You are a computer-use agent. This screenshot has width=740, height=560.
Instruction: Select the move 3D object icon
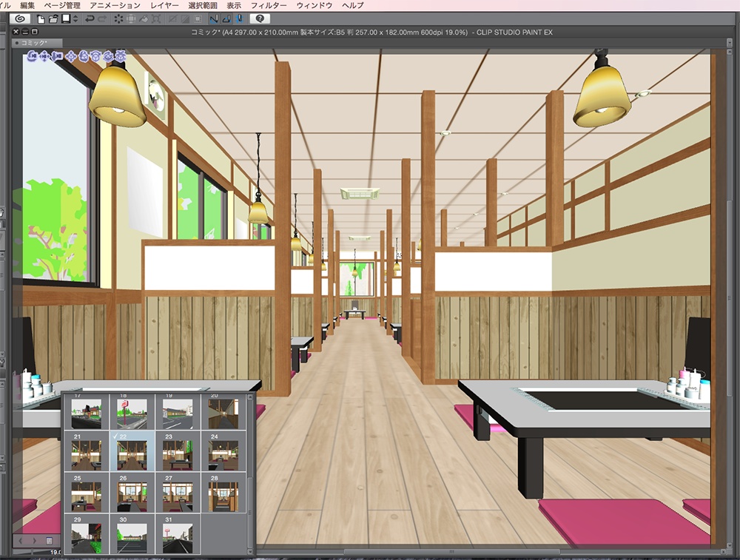pyautogui.click(x=71, y=56)
